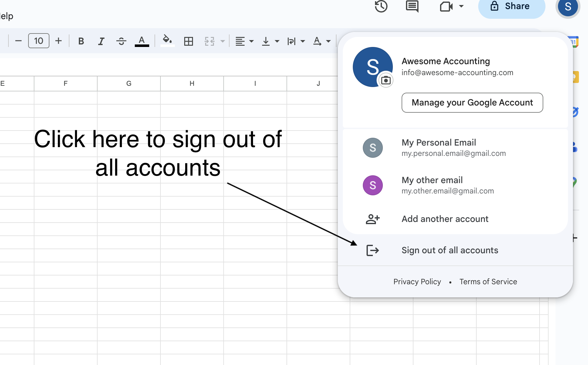588x365 pixels.
Task: Open Google Tasks side panel icon
Action: 575,112
